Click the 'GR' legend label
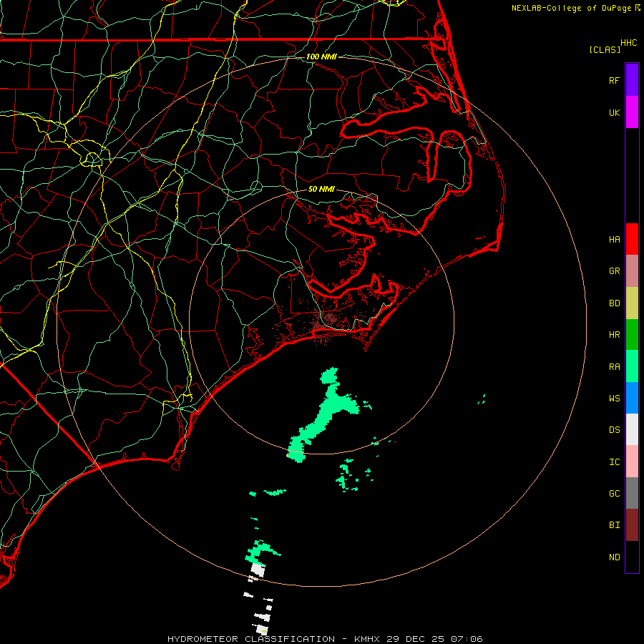 (615, 271)
